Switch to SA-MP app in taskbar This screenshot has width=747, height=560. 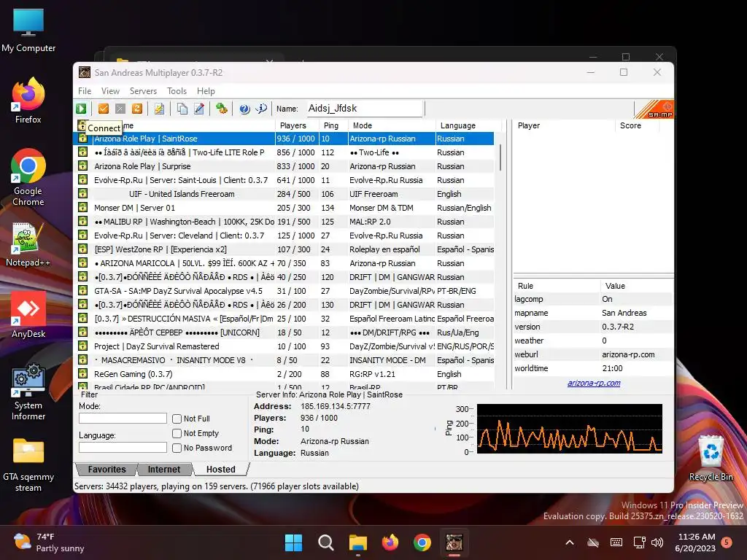point(454,542)
